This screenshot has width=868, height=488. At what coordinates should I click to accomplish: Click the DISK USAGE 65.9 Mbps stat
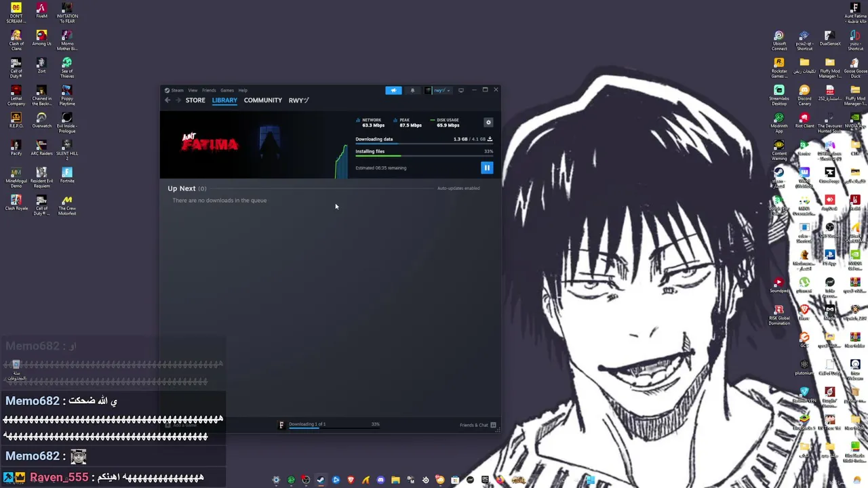coord(446,123)
